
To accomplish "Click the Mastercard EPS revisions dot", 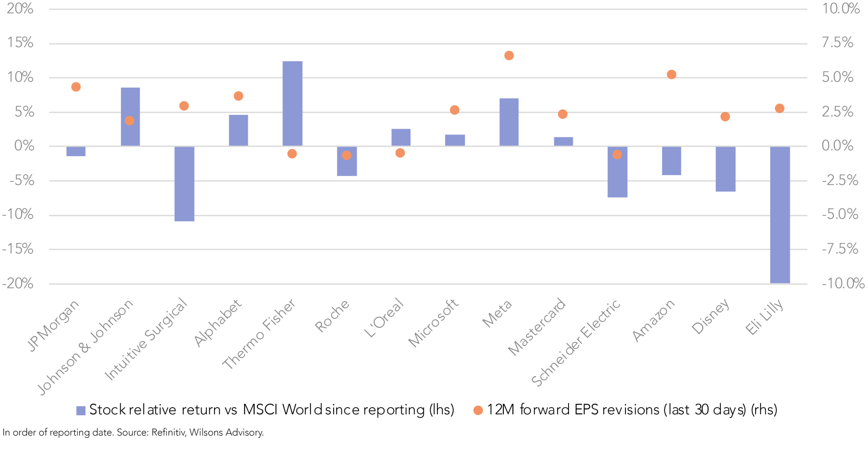I will pos(562,114).
